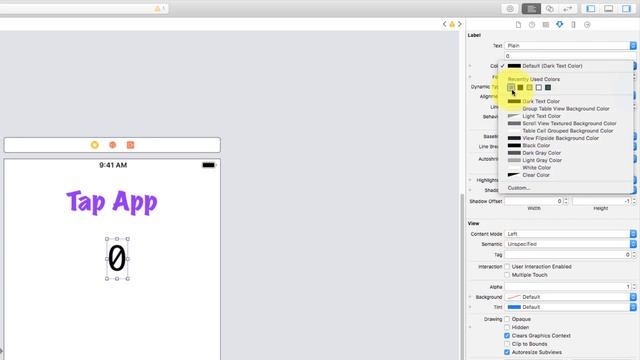Open the Background color dropdown
The image size is (640, 360).
pyautogui.click(x=570, y=297)
